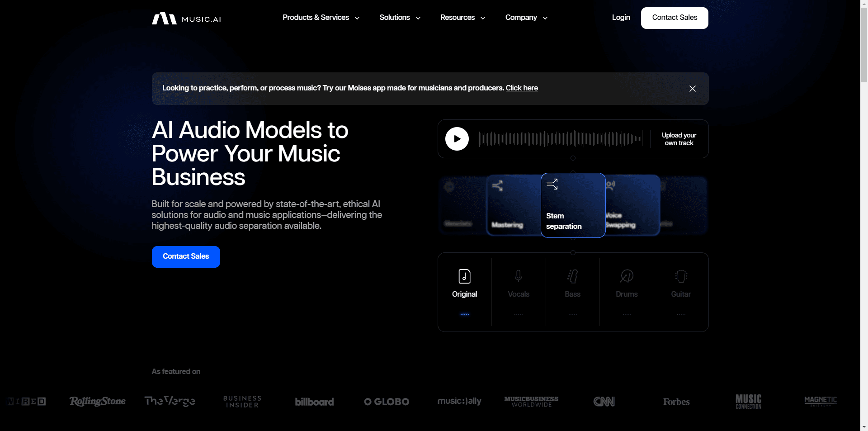Select the Voice Swapping module card
Viewport: 868px width, 431px height.
point(632,205)
